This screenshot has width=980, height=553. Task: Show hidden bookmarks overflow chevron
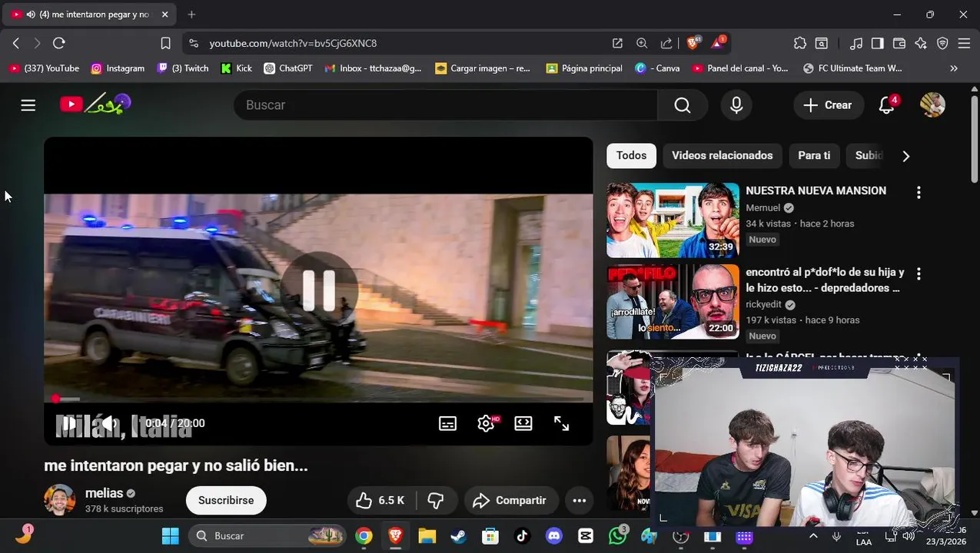point(954,68)
